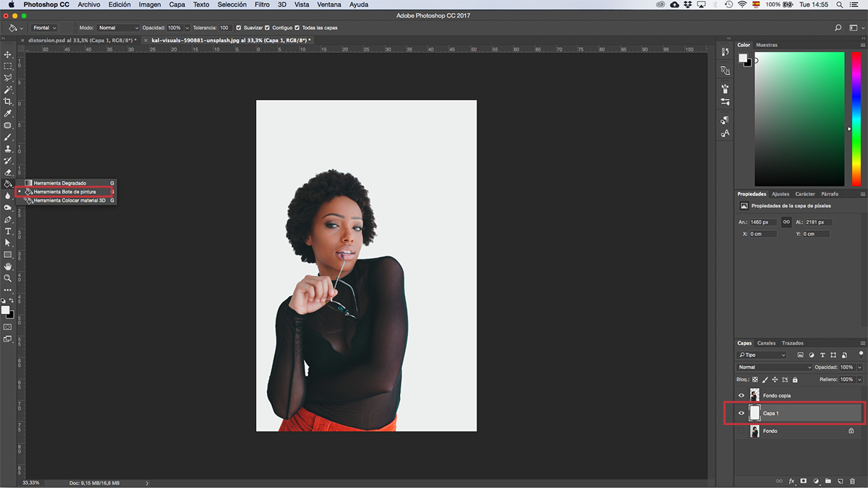Switch to the Canales tab
The height and width of the screenshot is (488, 868).
coord(766,343)
